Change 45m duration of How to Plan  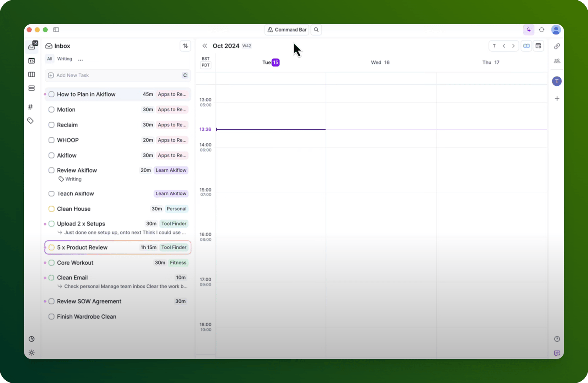pos(148,94)
